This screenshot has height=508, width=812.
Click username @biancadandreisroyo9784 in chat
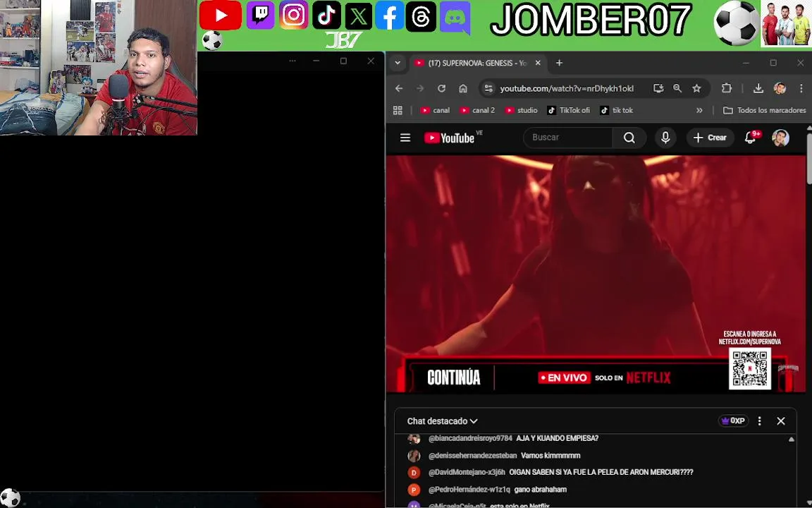[x=470, y=439]
